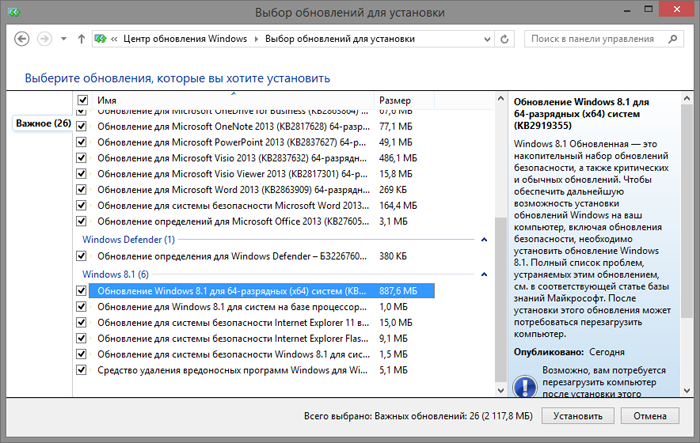
Task: Click the Windows Update icon in address bar
Action: (101, 39)
